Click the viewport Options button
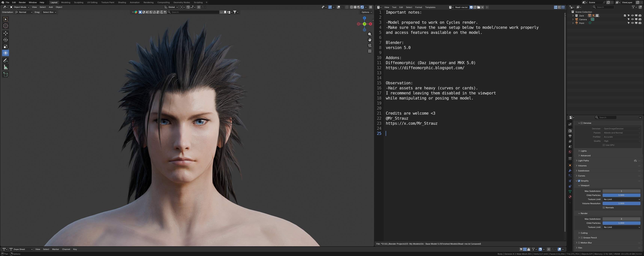This screenshot has height=256, width=644. [x=367, y=12]
